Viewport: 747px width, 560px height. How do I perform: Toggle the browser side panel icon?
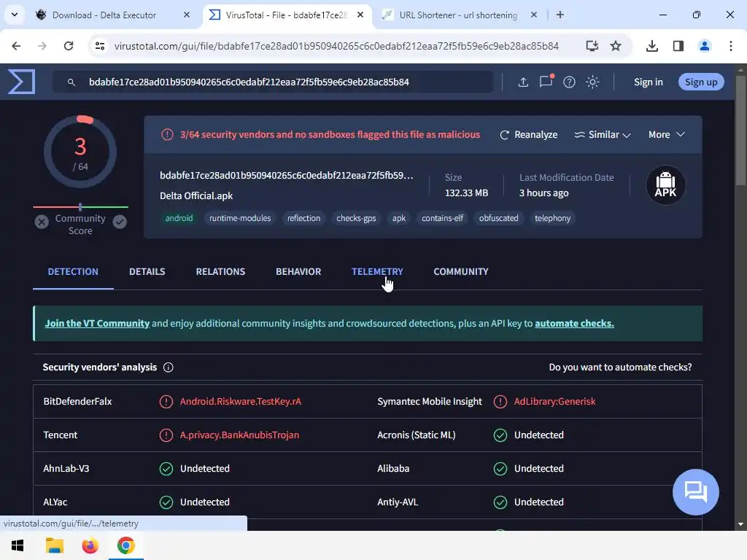tap(678, 46)
